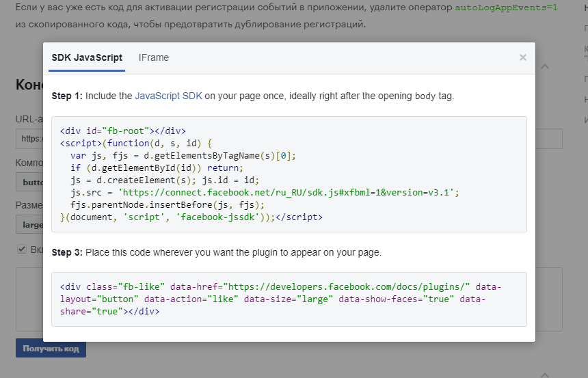Collapse section using chevron beside dialog top
The height and width of the screenshot is (378, 588).
pos(545,66)
